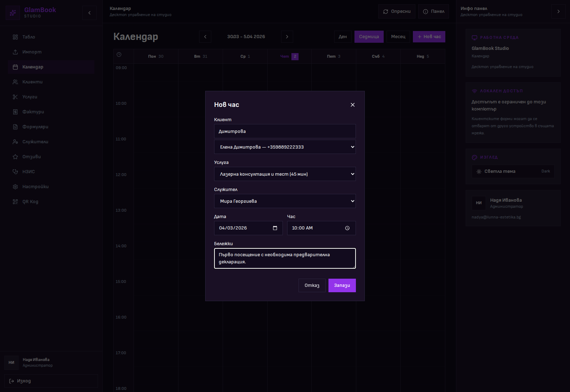The height and width of the screenshot is (392, 570).
Task: Collapse the info panel with right chevron
Action: tap(558, 11)
